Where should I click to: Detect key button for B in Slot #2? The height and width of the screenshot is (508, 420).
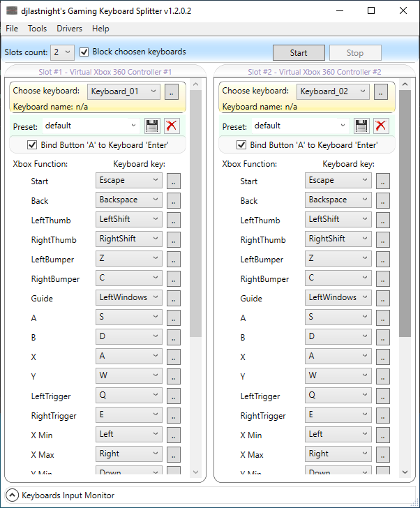[383, 337]
